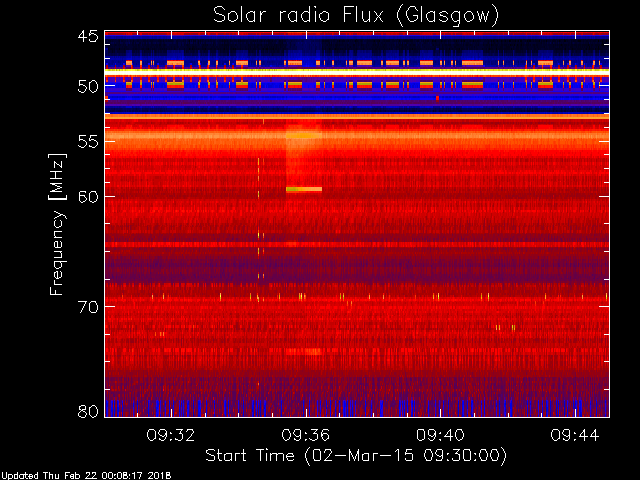Click the 09:36 time tick label
Viewport: 640px width, 480px height.
click(x=305, y=435)
